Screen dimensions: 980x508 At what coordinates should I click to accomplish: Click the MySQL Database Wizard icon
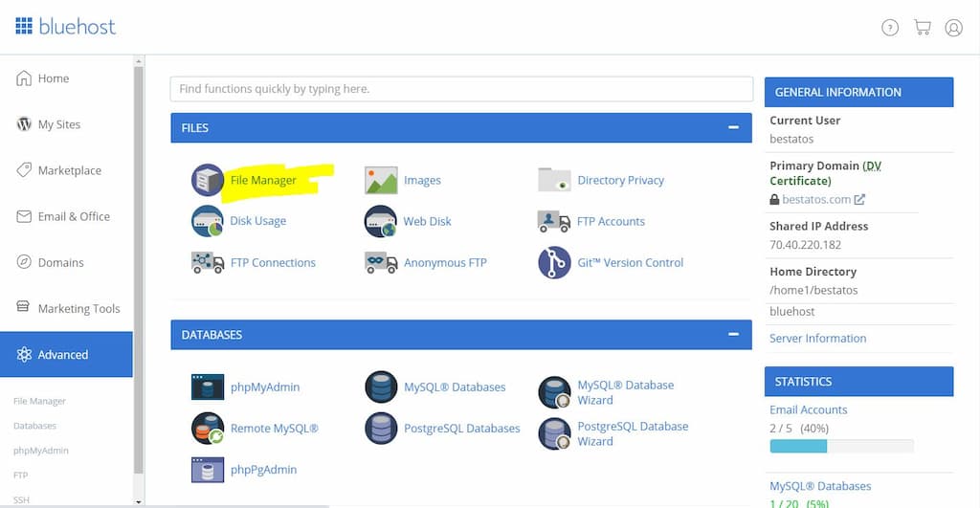pos(554,392)
